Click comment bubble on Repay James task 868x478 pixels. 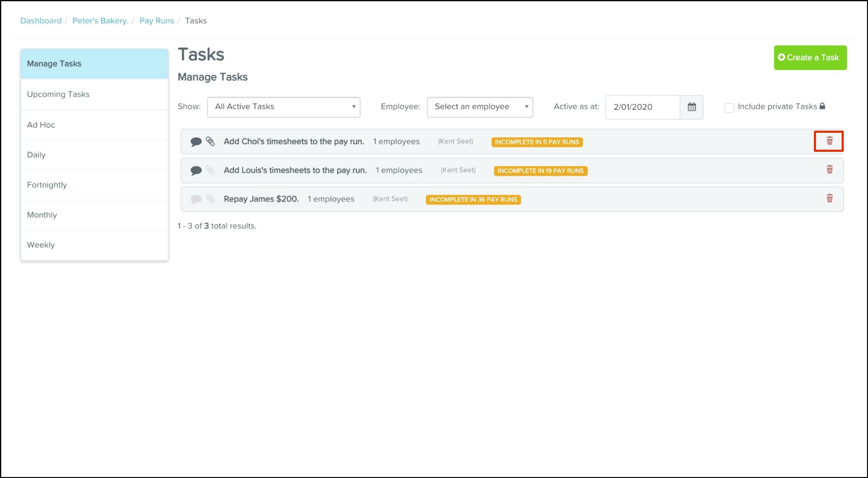196,199
